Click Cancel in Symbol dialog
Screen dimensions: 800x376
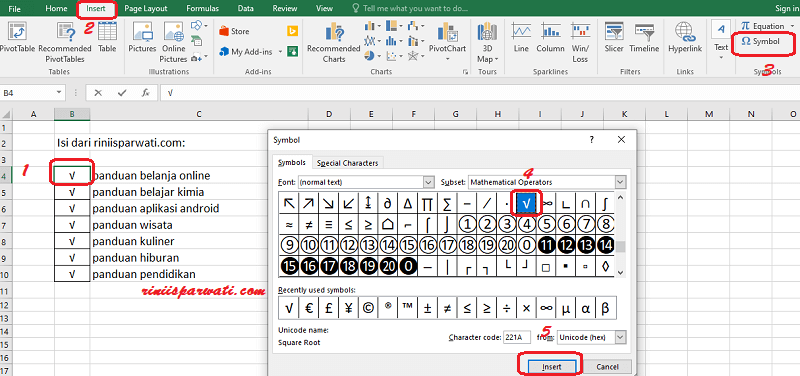607,366
